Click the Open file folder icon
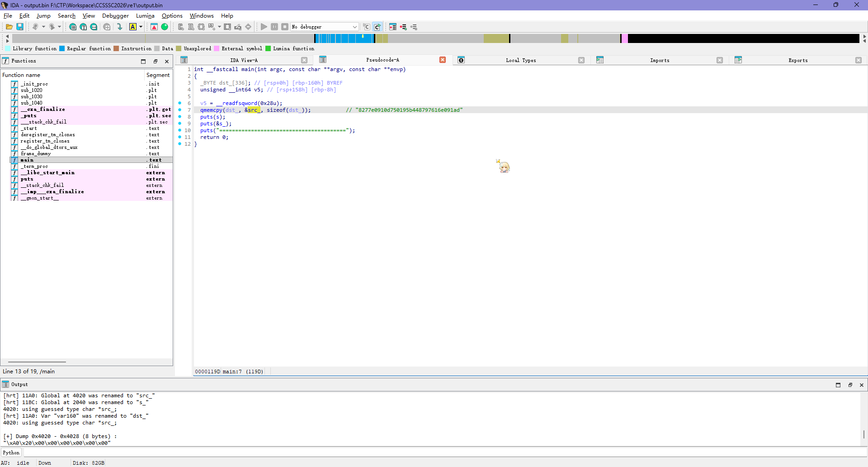Viewport: 868px width, 467px height. point(9,27)
